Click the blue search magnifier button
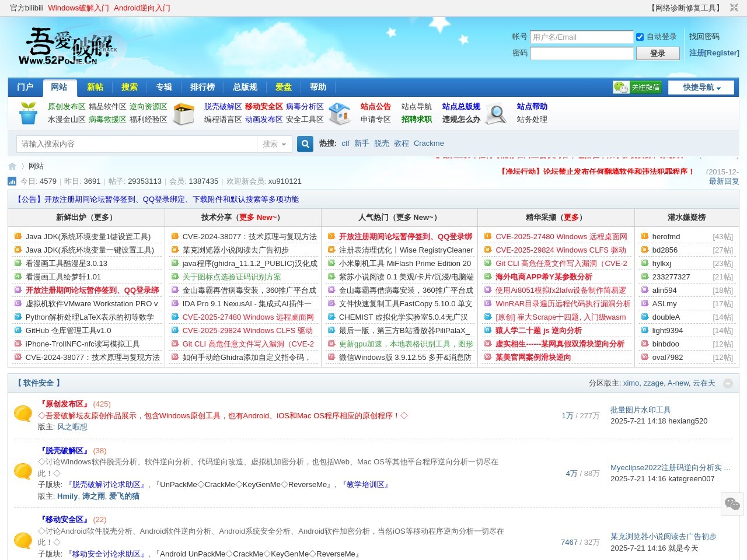Screen dimensions: 747x560 pos(305,144)
